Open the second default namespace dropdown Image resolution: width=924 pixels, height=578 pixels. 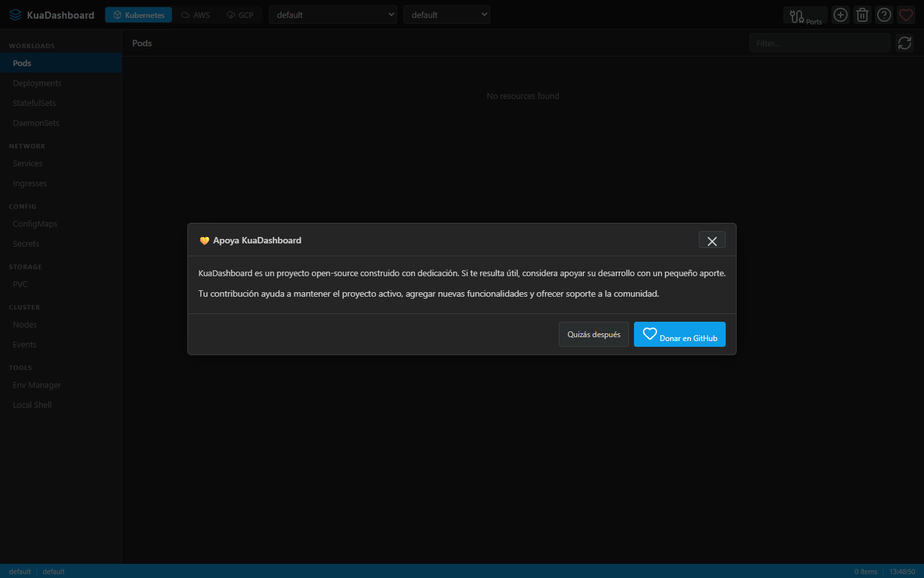pos(447,15)
